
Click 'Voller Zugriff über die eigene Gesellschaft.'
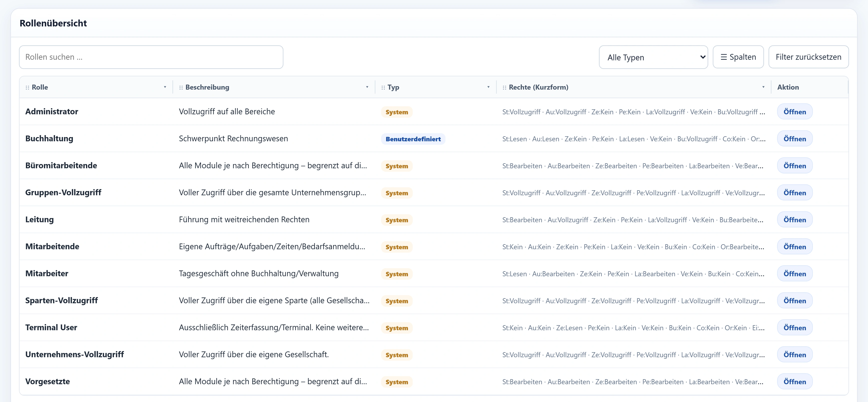click(x=254, y=354)
